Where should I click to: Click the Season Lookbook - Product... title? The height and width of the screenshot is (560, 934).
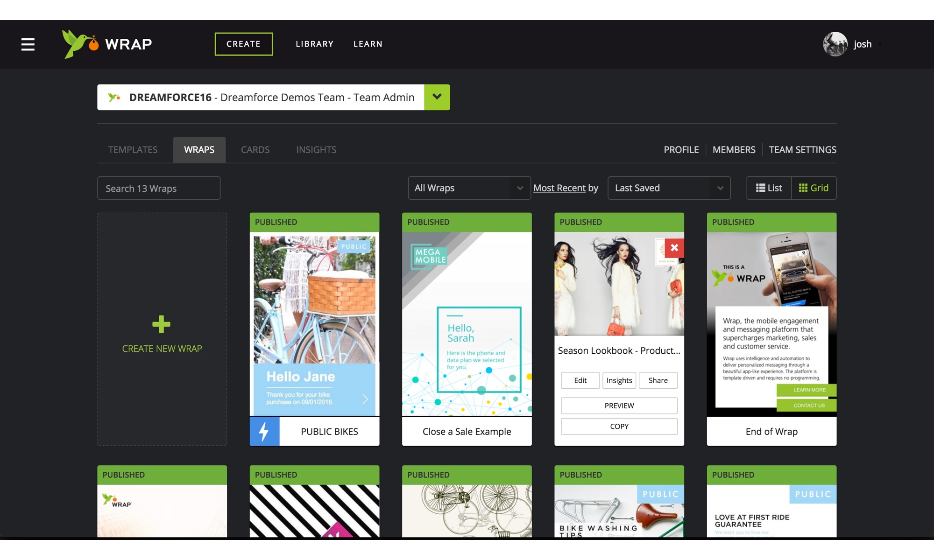click(x=619, y=350)
